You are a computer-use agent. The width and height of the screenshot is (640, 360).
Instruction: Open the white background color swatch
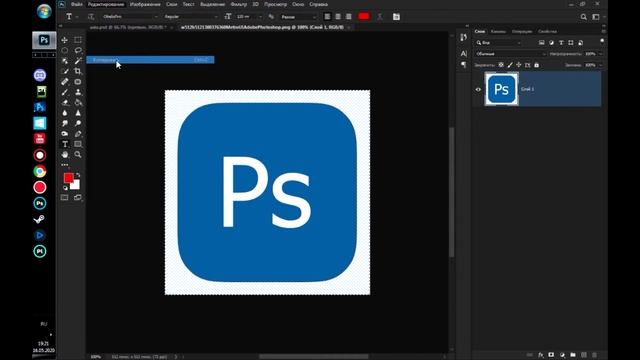76,185
